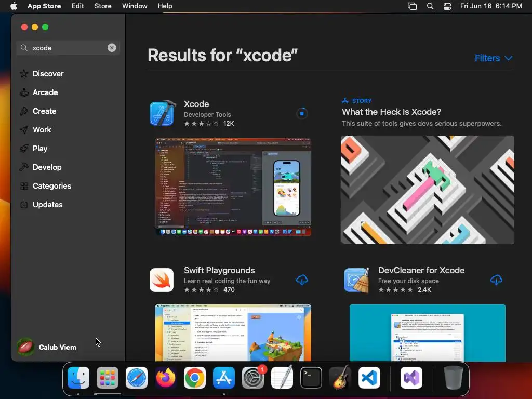Open the Categories grid icon

click(x=24, y=186)
